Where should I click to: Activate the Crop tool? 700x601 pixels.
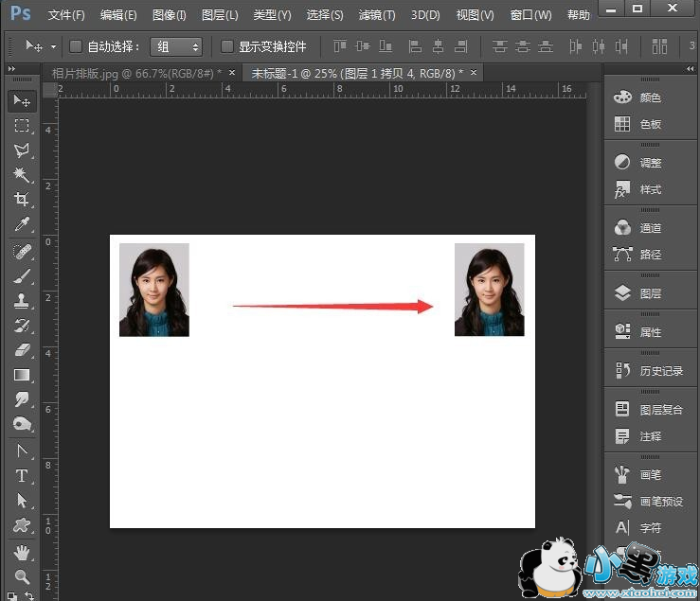click(22, 200)
